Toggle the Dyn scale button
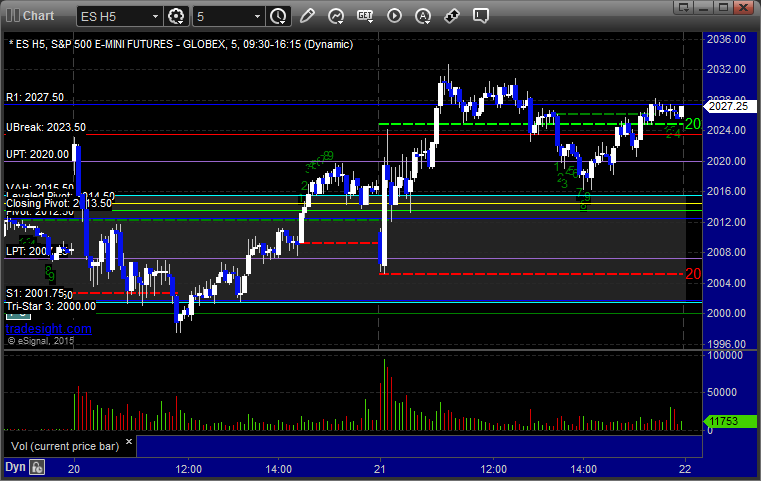The image size is (761, 481). 15,467
